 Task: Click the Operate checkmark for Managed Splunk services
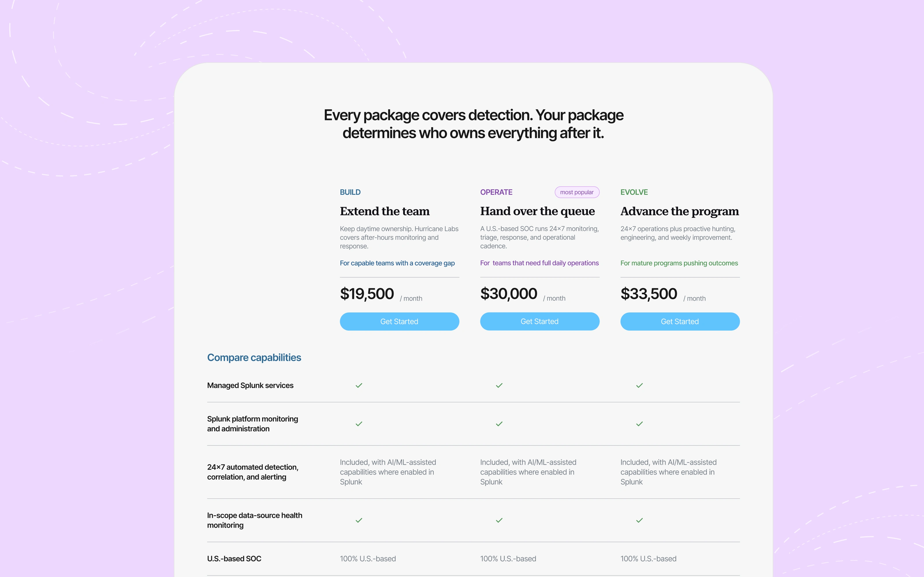[x=499, y=385]
